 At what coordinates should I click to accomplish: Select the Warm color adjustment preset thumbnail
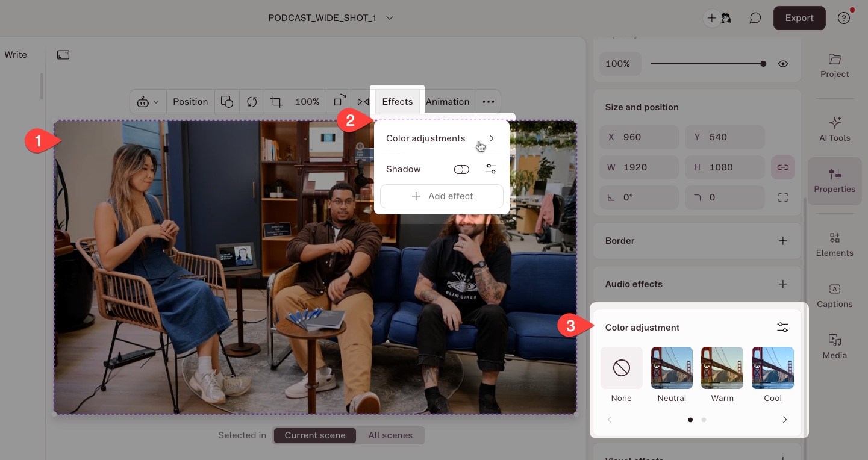(x=722, y=367)
